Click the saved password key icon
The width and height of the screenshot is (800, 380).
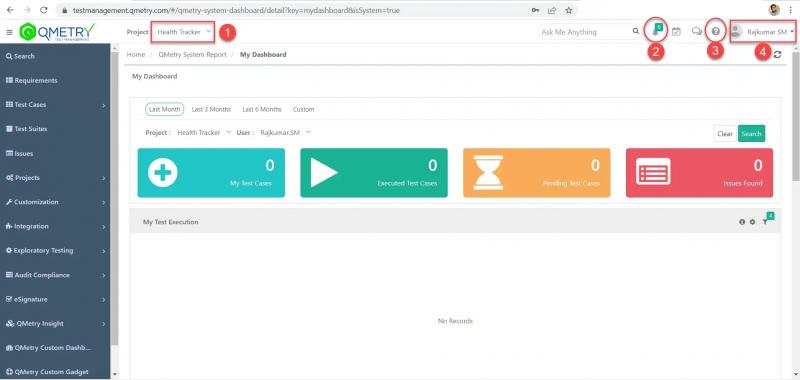click(x=535, y=10)
